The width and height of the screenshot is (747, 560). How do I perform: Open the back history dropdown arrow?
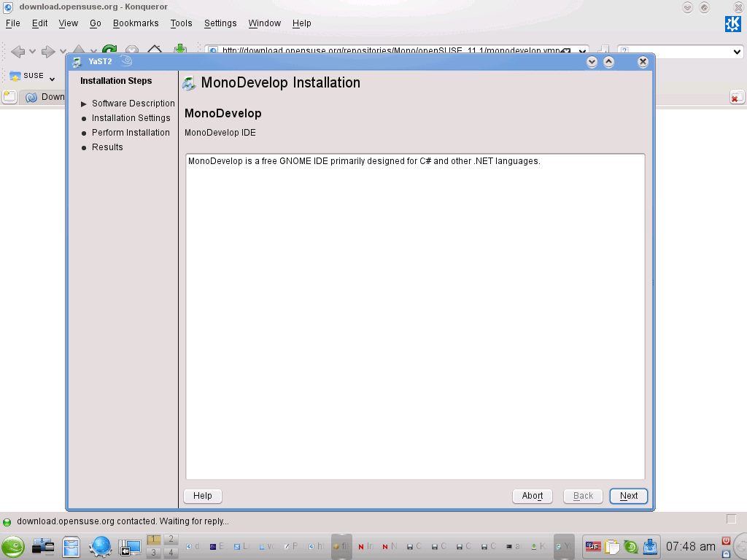coord(32,51)
